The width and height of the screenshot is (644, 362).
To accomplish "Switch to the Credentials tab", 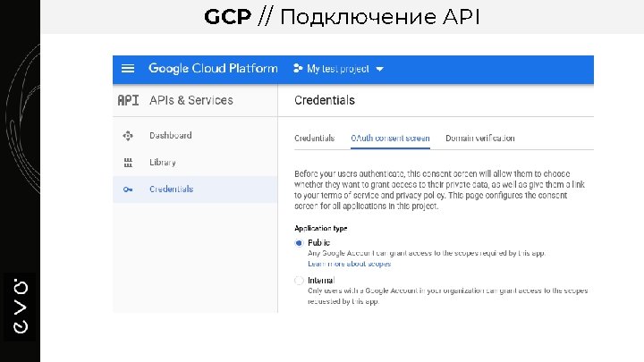I will pyautogui.click(x=314, y=139).
